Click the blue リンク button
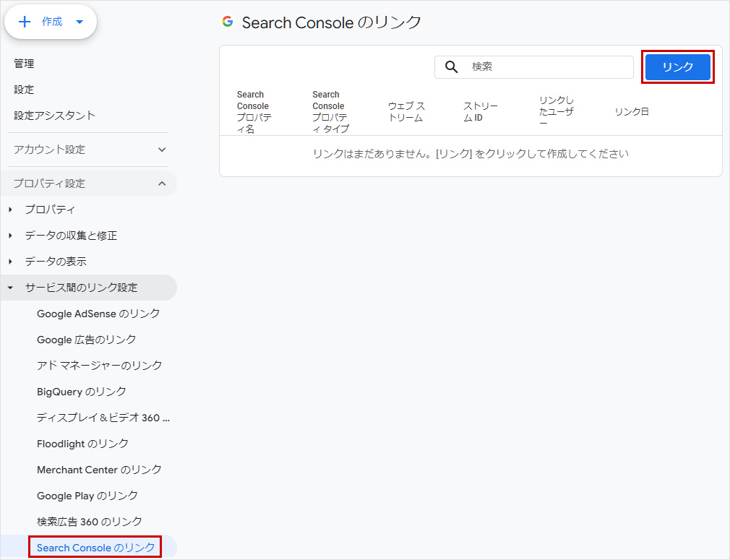 [x=677, y=67]
